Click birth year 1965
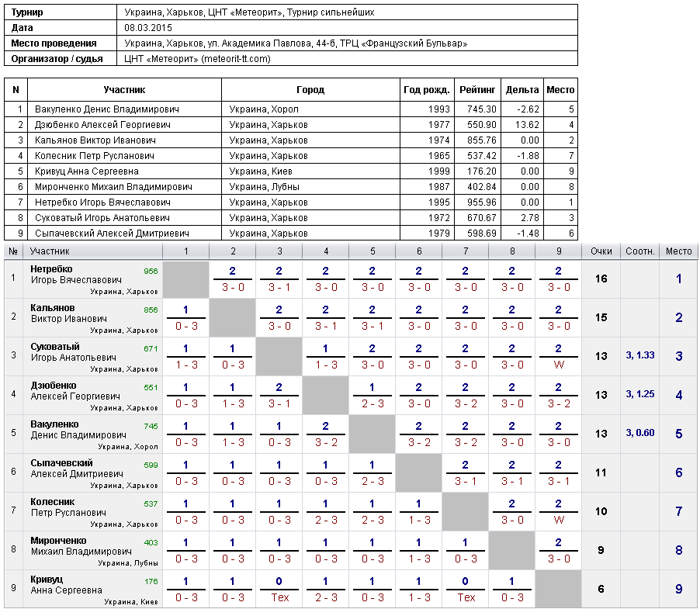700x609 pixels. [438, 156]
